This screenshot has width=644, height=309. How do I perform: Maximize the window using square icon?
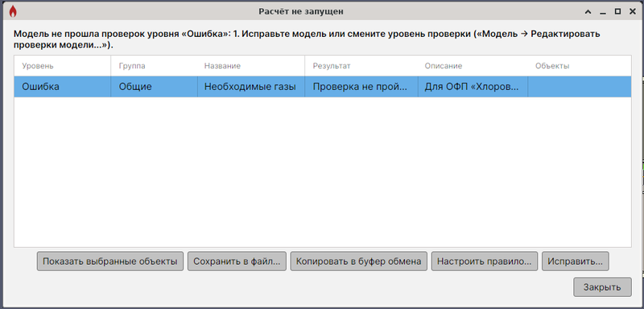click(617, 11)
